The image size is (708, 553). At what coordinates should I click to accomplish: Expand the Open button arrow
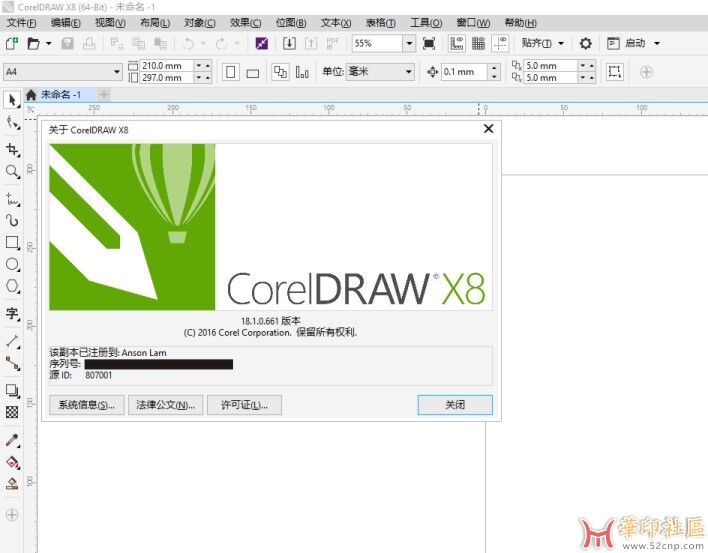[48, 43]
